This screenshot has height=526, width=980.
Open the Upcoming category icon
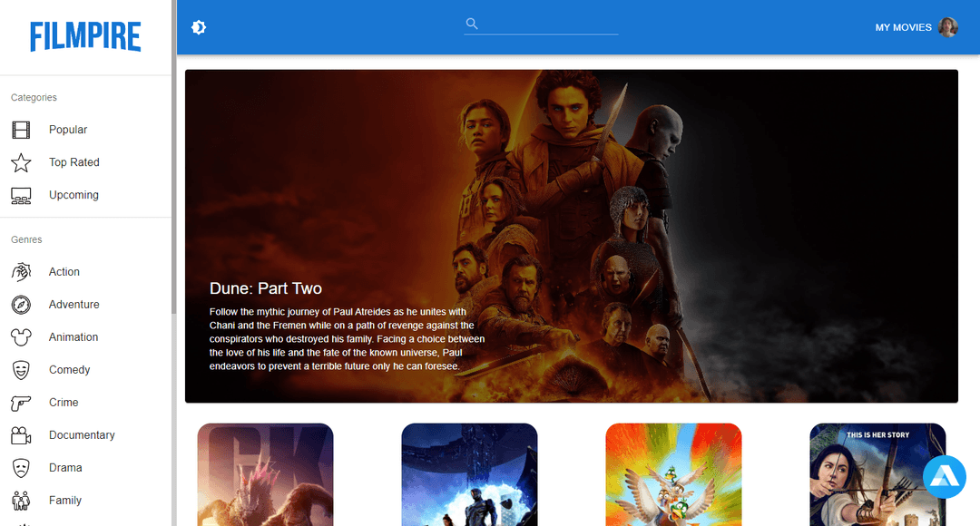coord(21,195)
